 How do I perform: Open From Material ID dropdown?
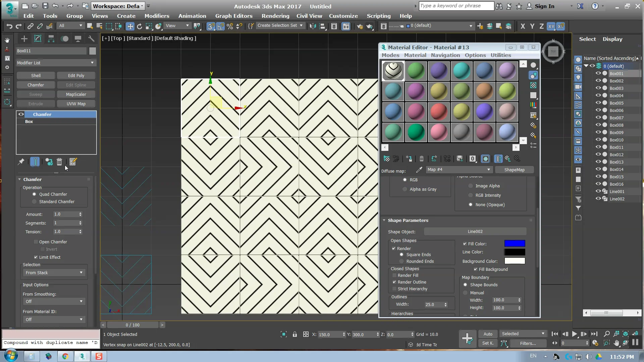54,319
